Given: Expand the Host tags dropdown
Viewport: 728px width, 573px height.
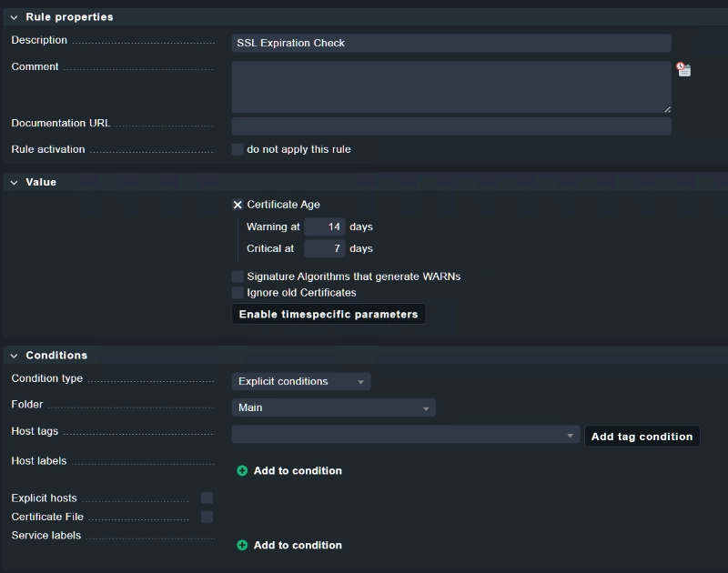Looking at the screenshot, I should tap(406, 436).
